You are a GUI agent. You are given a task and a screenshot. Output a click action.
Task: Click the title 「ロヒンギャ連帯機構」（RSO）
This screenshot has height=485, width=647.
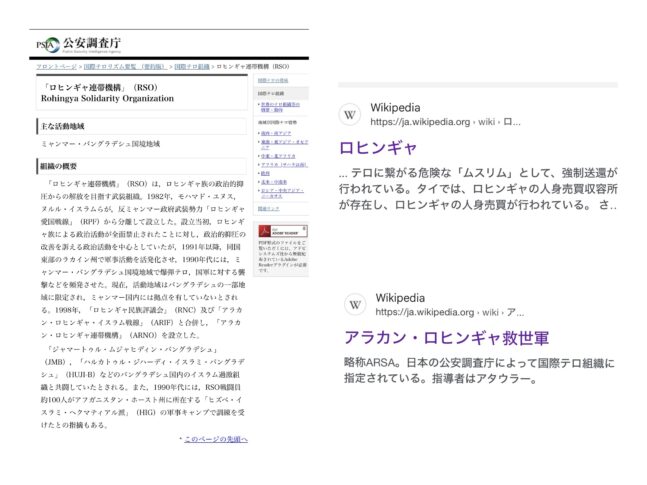pos(99,88)
